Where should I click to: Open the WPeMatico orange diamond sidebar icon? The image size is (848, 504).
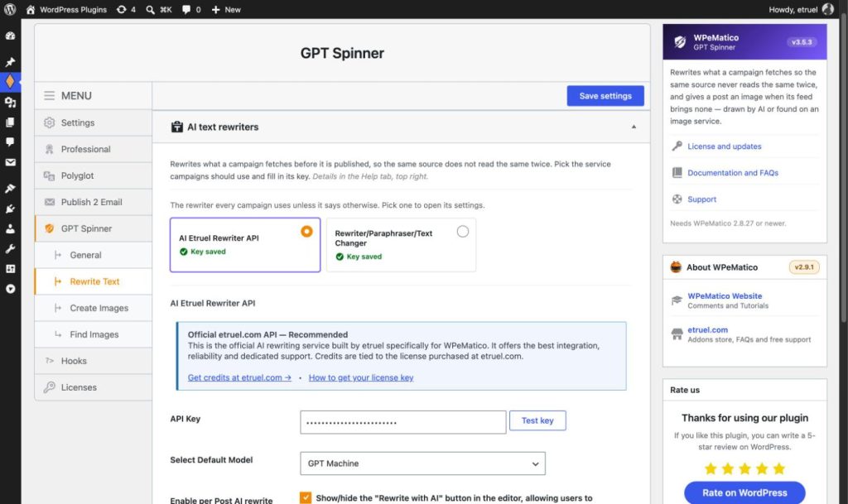pos(10,82)
